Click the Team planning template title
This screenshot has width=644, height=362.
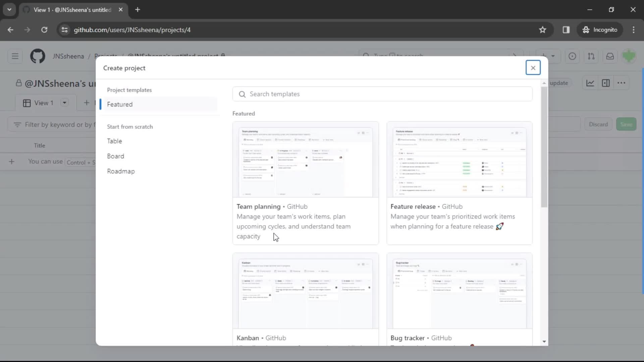258,207
